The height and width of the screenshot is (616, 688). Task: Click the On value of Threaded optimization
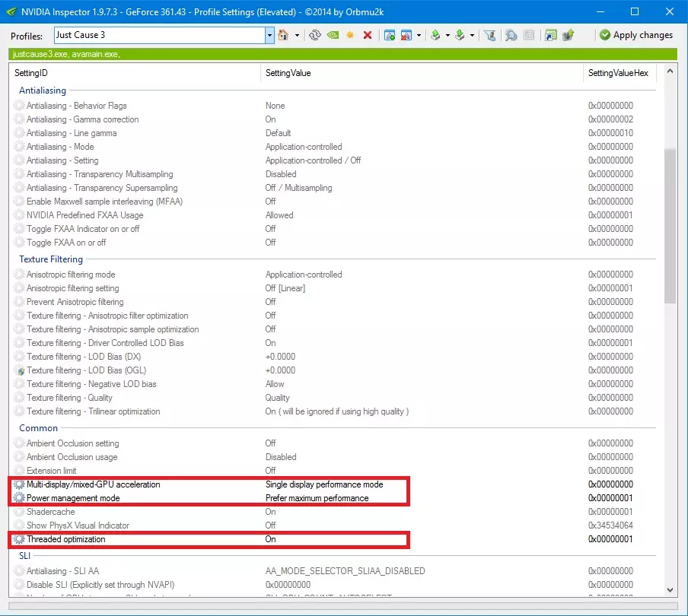coord(270,539)
